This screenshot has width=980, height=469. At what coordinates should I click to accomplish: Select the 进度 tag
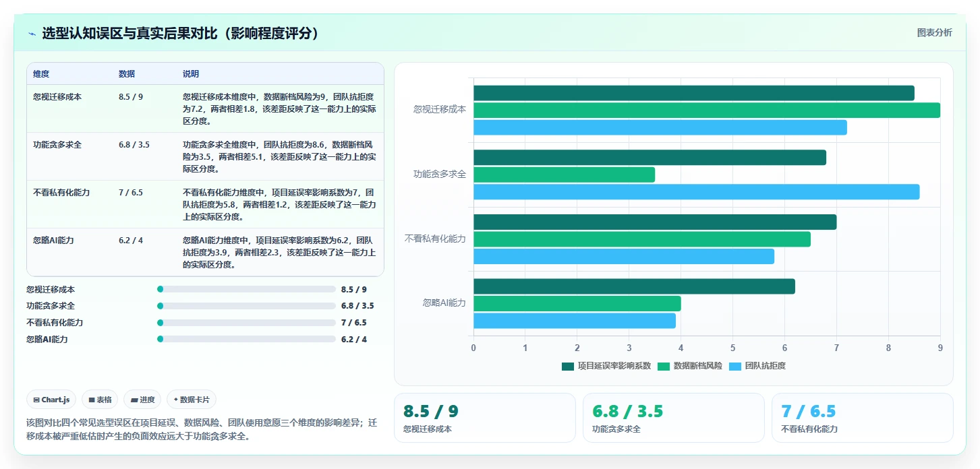[142, 400]
